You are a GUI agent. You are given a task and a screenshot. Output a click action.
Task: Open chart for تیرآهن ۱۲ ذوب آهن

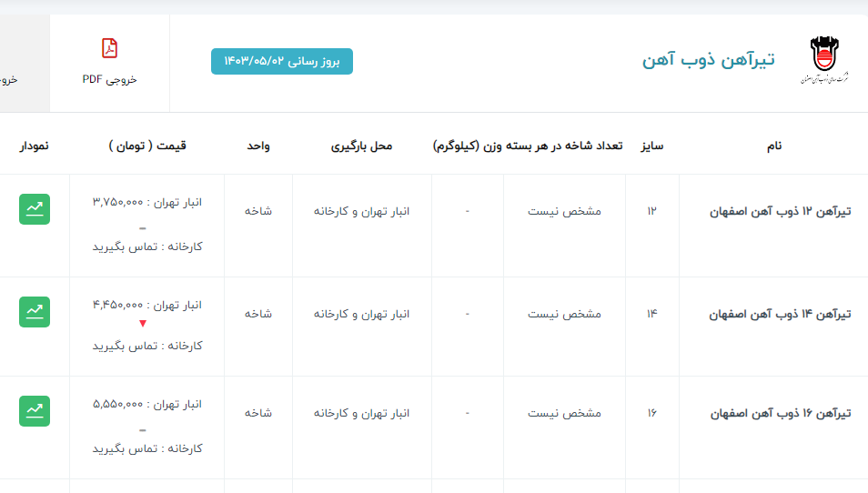coord(35,209)
